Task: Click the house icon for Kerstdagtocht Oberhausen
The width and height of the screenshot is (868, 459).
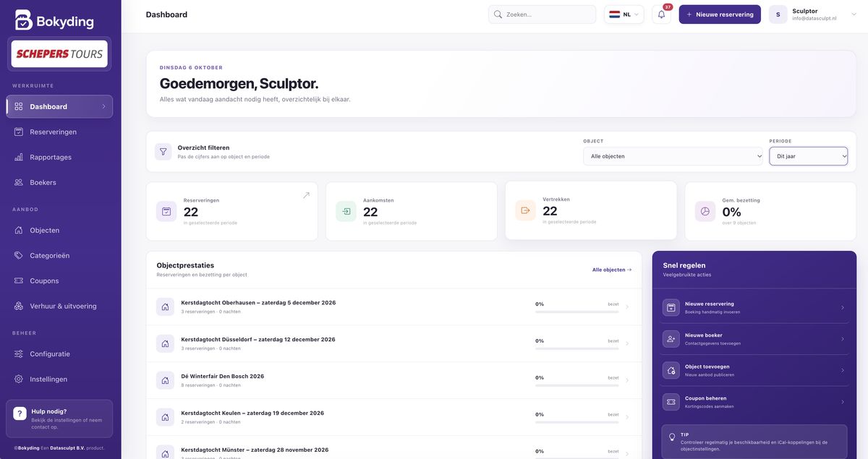Action: tap(165, 306)
